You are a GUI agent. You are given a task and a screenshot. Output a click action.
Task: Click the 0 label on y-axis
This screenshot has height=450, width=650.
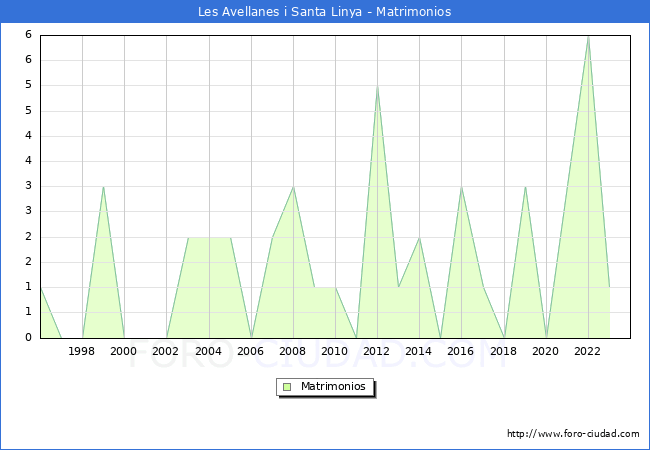[30, 338]
